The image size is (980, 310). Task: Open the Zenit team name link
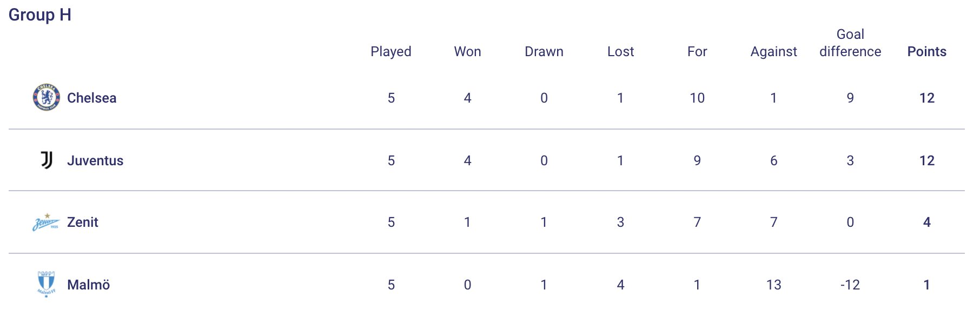(83, 222)
